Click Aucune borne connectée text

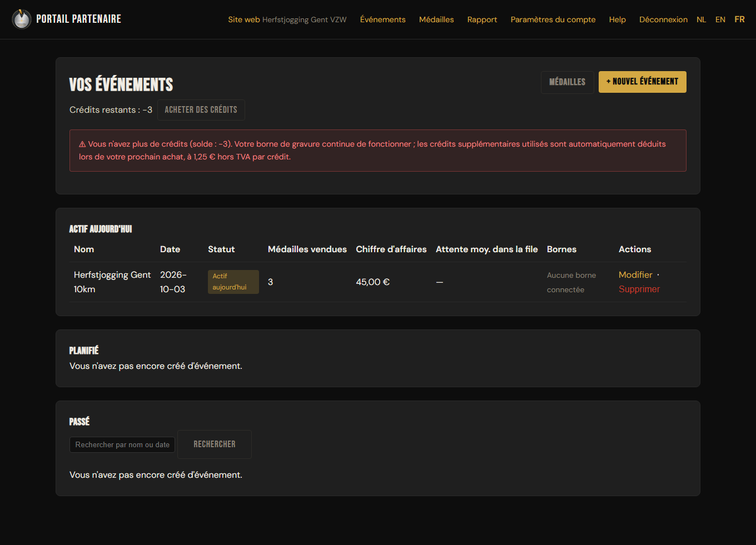[571, 282]
